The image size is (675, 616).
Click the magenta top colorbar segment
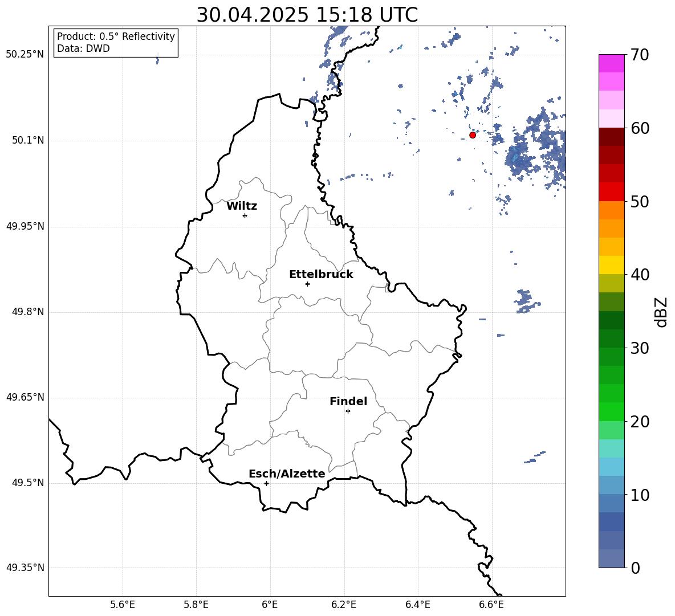(x=612, y=63)
